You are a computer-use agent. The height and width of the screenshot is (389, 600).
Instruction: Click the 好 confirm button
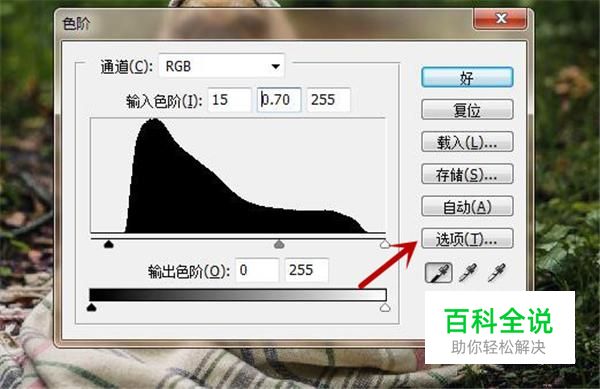(x=467, y=78)
